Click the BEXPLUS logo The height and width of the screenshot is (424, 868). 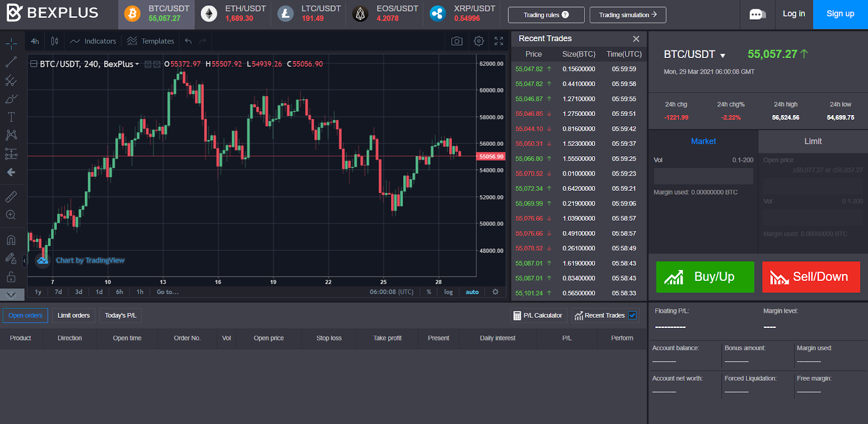pyautogui.click(x=52, y=13)
